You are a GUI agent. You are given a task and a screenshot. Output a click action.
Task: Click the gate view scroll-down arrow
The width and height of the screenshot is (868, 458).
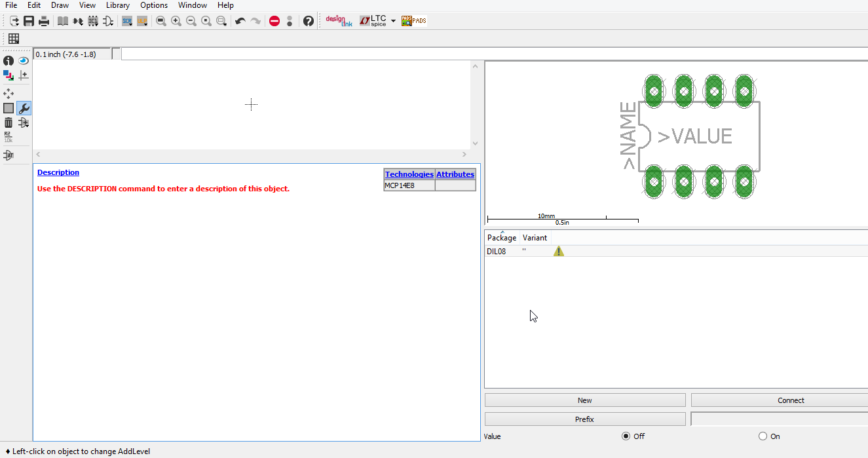click(x=476, y=143)
